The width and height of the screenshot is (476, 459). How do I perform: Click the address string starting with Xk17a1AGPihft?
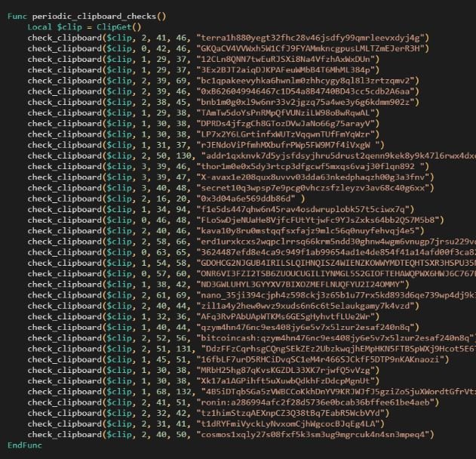[285, 381]
